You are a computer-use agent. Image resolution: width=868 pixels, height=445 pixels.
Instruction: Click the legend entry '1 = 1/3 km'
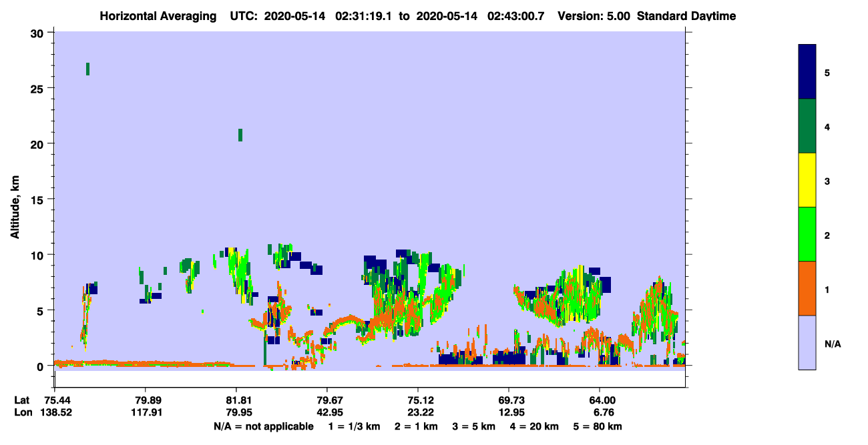354,426
